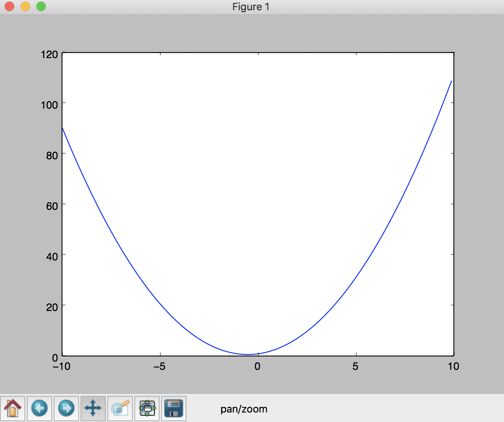This screenshot has width=504, height=422.
Task: Click the back arrow in the history controls
Action: pos(39,409)
